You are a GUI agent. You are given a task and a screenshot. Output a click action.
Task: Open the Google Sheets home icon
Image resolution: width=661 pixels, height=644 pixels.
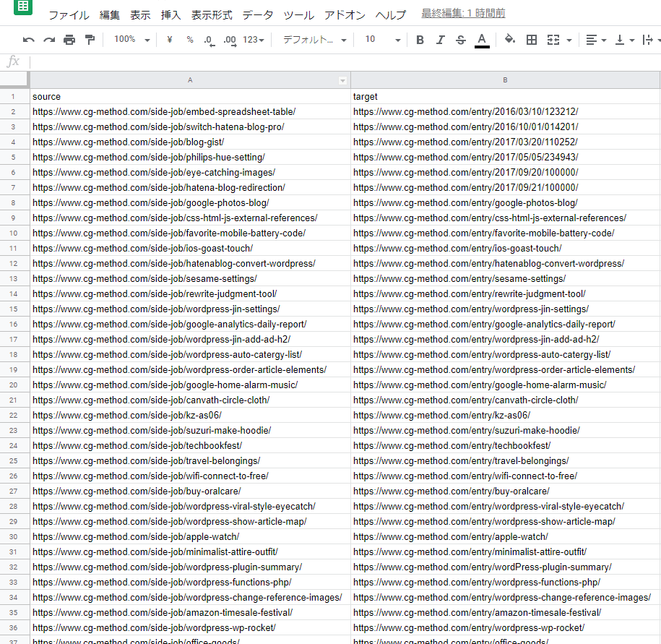(x=23, y=7)
